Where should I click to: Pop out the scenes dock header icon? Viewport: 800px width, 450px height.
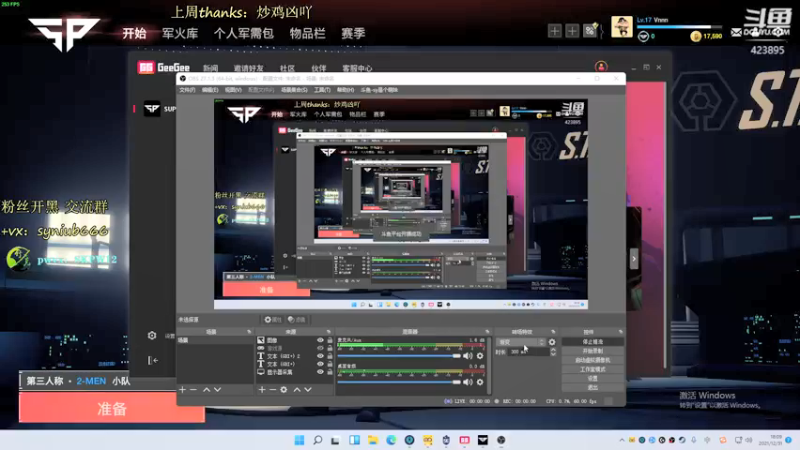click(x=249, y=332)
